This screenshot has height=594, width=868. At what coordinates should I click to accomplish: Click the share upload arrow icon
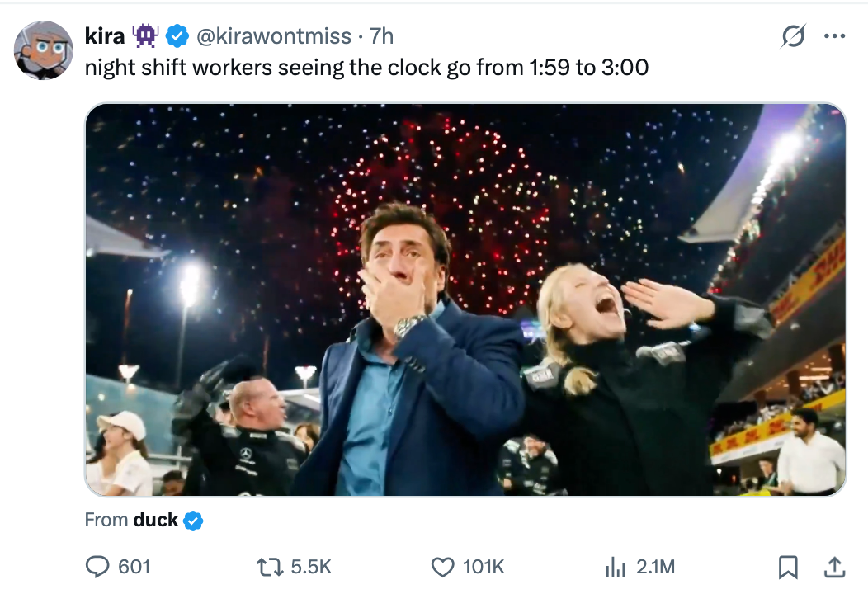[x=834, y=567]
